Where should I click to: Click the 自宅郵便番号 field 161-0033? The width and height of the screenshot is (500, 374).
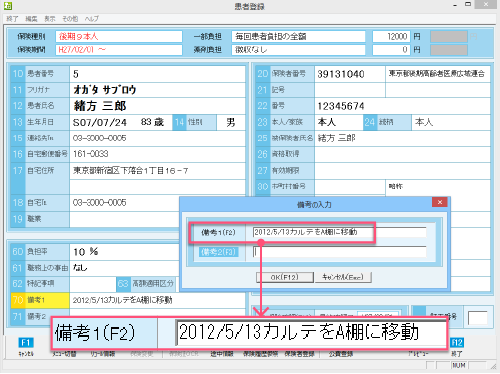[x=157, y=154]
